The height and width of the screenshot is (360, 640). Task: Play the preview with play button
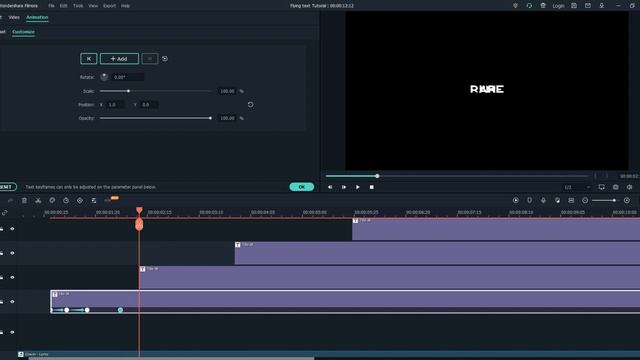click(x=358, y=187)
